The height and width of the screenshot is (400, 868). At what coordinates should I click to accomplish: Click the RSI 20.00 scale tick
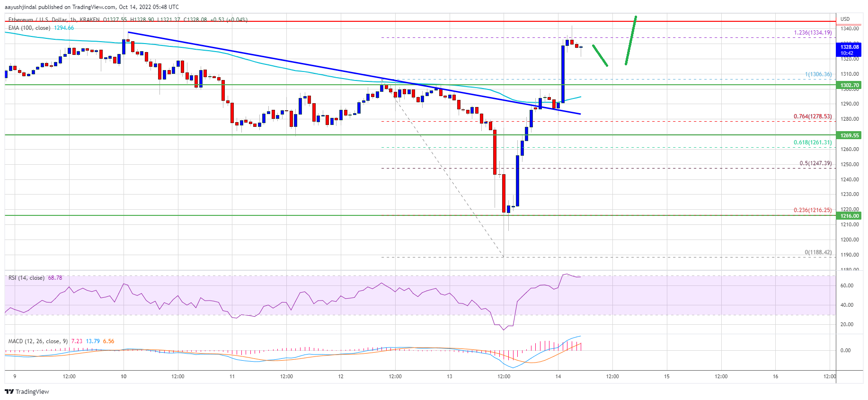tap(847, 325)
